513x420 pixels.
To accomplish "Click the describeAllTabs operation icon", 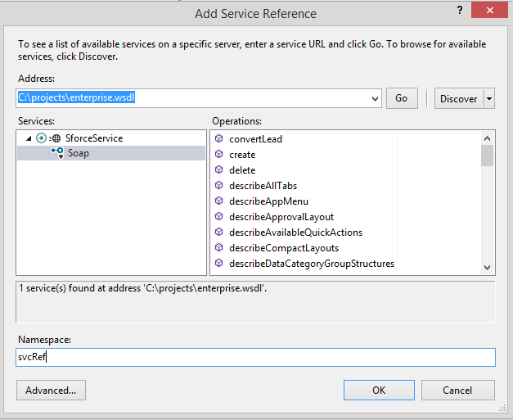I will pos(218,186).
